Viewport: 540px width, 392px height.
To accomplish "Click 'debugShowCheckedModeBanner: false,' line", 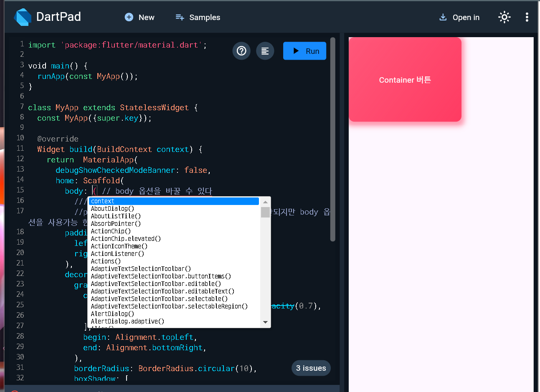I will pos(133,170).
